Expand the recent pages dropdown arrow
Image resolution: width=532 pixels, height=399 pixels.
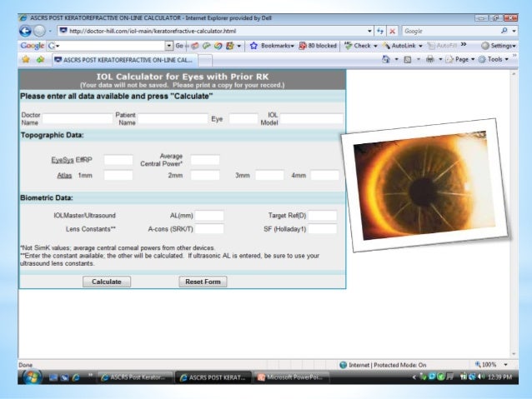50,31
